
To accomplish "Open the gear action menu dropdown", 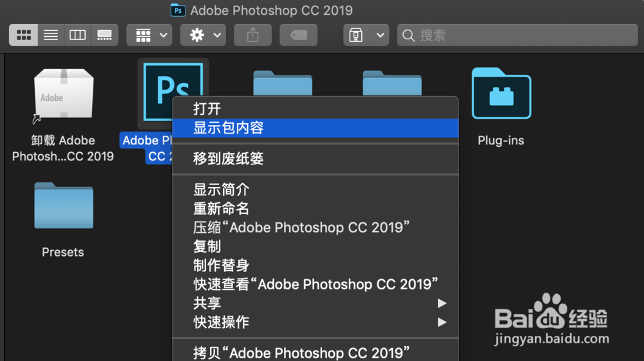I will (x=203, y=35).
